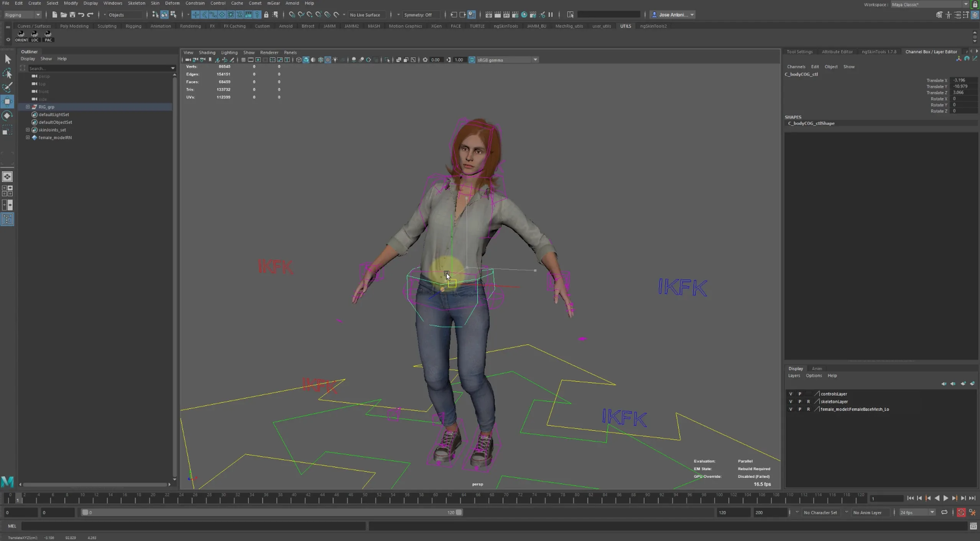
Task: Open the Deform menu
Action: 172,3
